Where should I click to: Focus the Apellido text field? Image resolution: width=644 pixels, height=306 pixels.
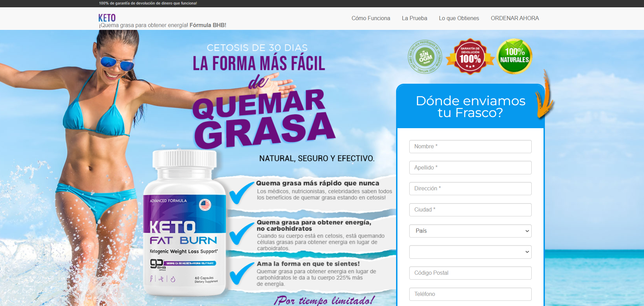pyautogui.click(x=470, y=168)
